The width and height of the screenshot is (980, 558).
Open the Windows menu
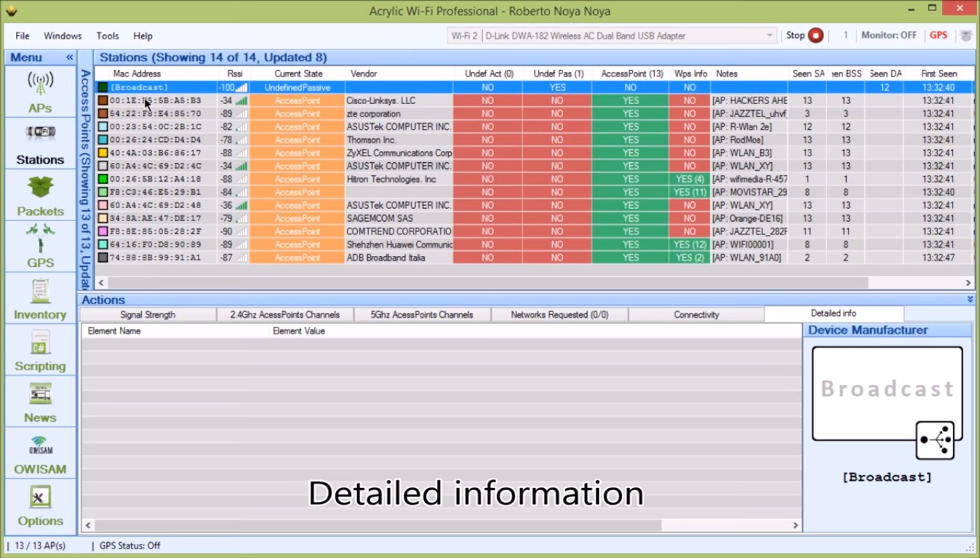[63, 36]
